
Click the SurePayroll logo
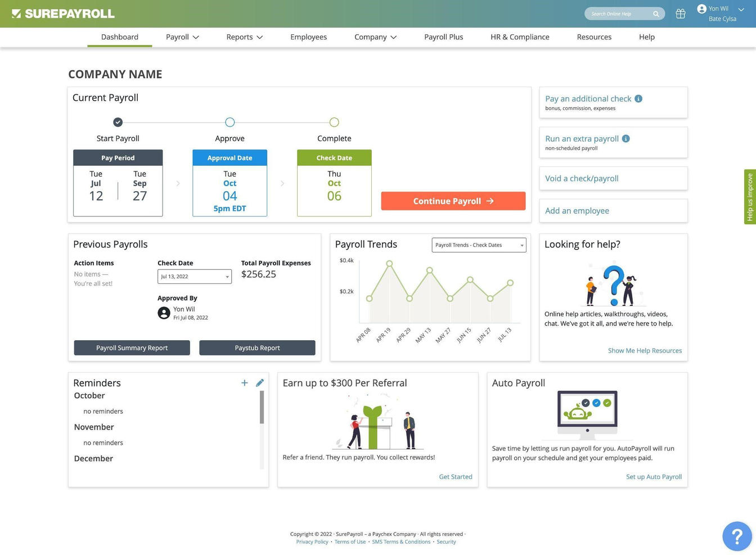[63, 13]
